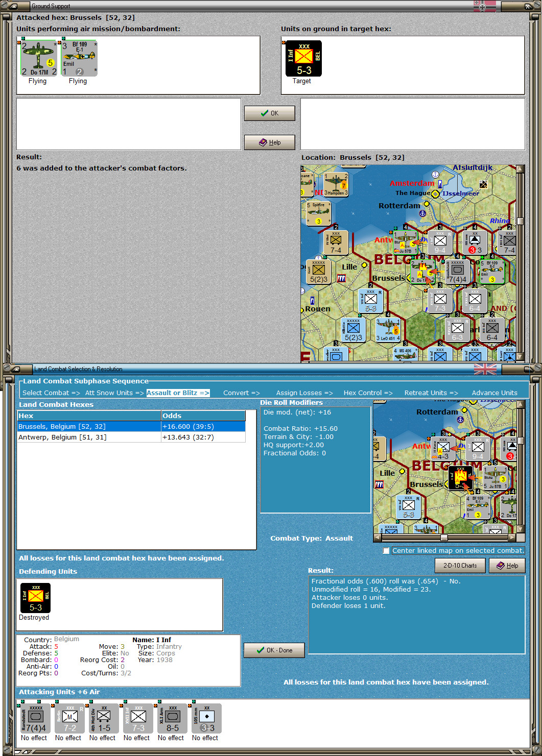Click the British flag icon in Land Combat title
Screen dimensions: 542x756
point(485,369)
